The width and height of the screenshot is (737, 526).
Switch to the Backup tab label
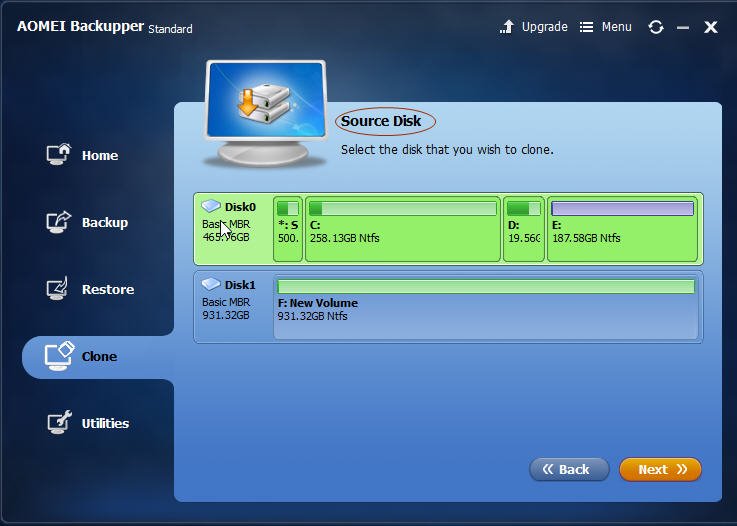105,222
